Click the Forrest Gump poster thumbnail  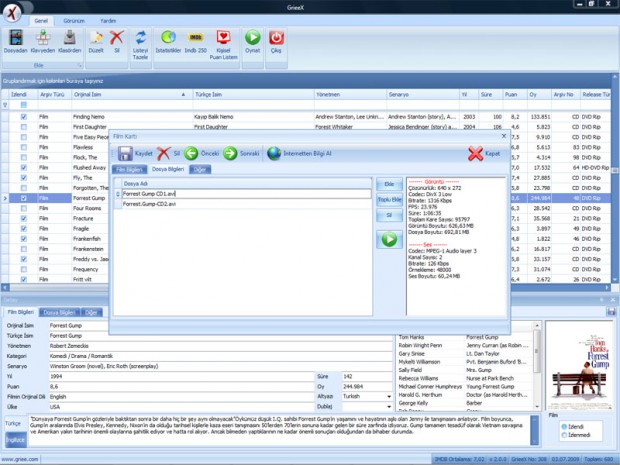click(x=579, y=366)
